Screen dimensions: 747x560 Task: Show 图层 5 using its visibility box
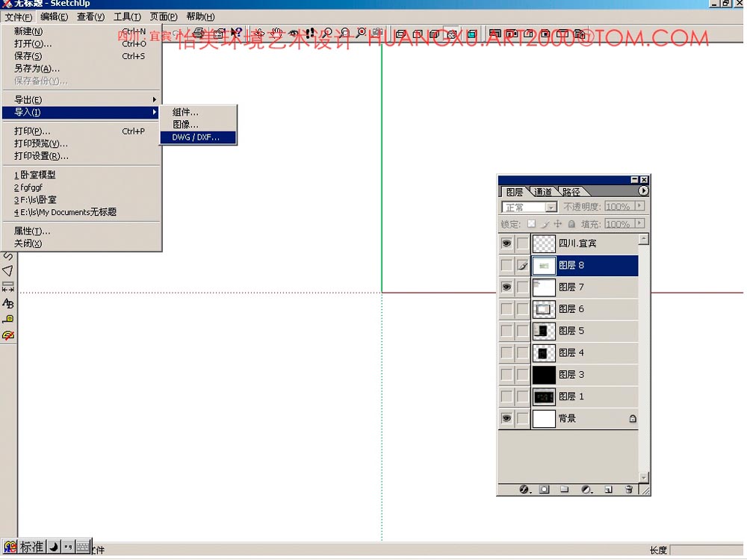pyautogui.click(x=506, y=331)
